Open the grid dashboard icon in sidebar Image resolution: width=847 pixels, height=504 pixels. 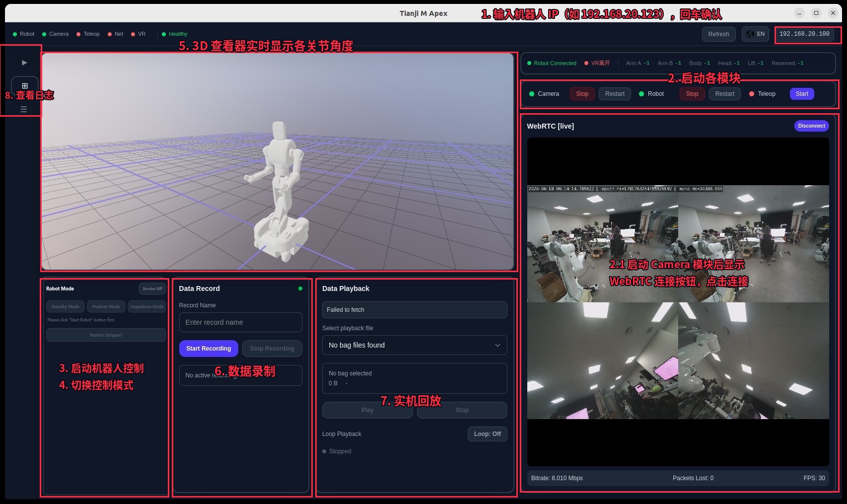[x=25, y=85]
